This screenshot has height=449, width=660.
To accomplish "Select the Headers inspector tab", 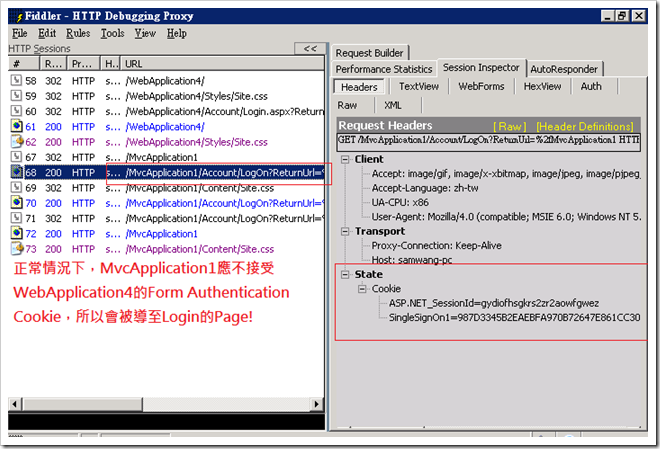I will coord(359,87).
